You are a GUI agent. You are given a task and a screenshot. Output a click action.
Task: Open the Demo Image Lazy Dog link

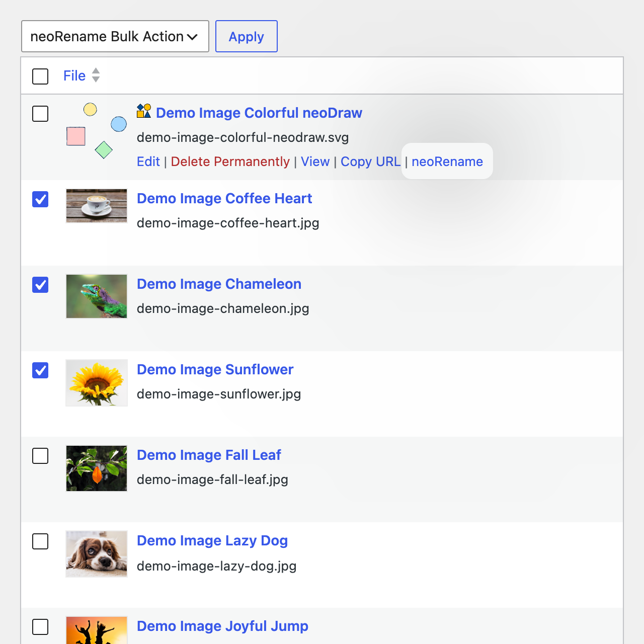tap(212, 540)
